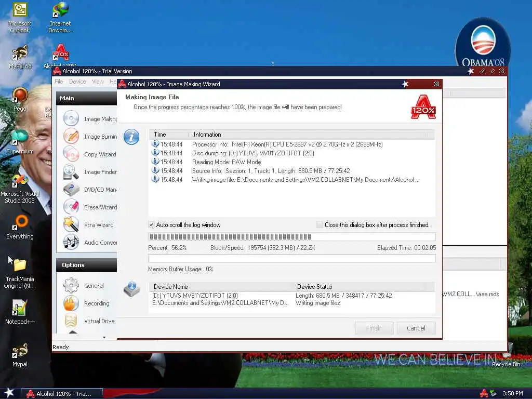Click the disabled Finish button
Screen dimensions: 532x399
coord(374,328)
